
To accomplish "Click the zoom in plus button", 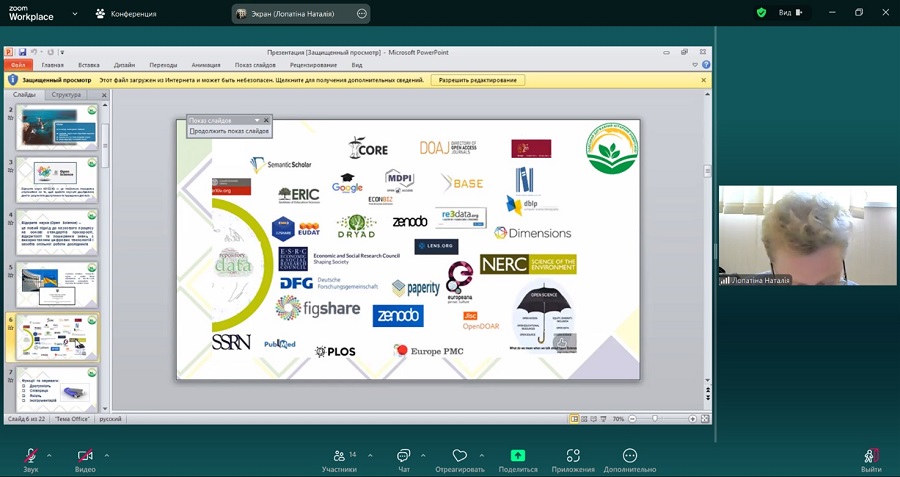I will (x=693, y=419).
